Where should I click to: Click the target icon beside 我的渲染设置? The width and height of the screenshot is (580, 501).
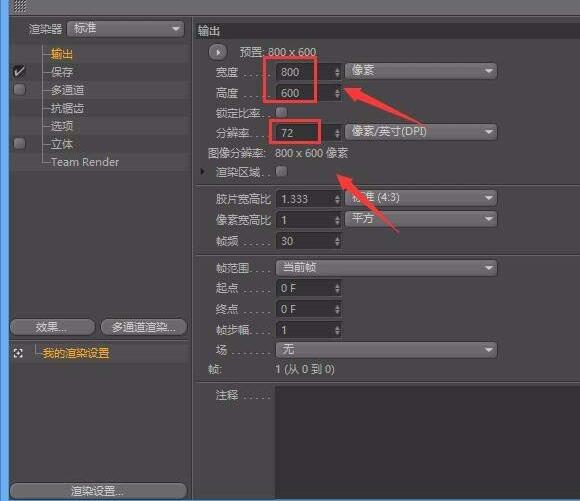[x=18, y=353]
